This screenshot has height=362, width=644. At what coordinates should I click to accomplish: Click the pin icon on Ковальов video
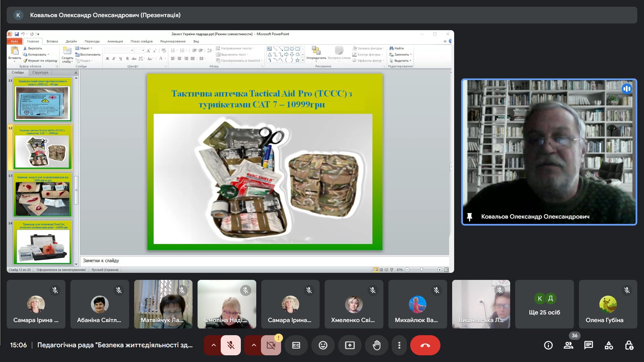470,217
